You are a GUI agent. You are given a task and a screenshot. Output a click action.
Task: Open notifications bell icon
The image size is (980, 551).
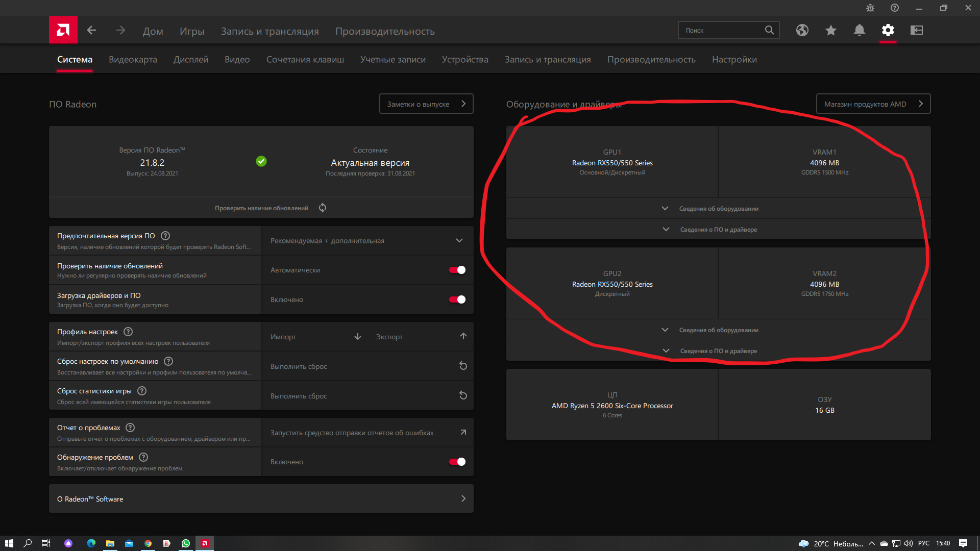coord(860,30)
